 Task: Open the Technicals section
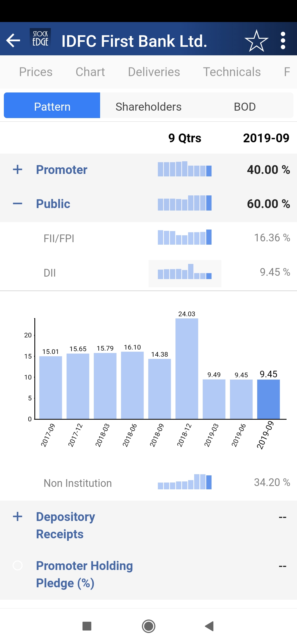(x=232, y=72)
